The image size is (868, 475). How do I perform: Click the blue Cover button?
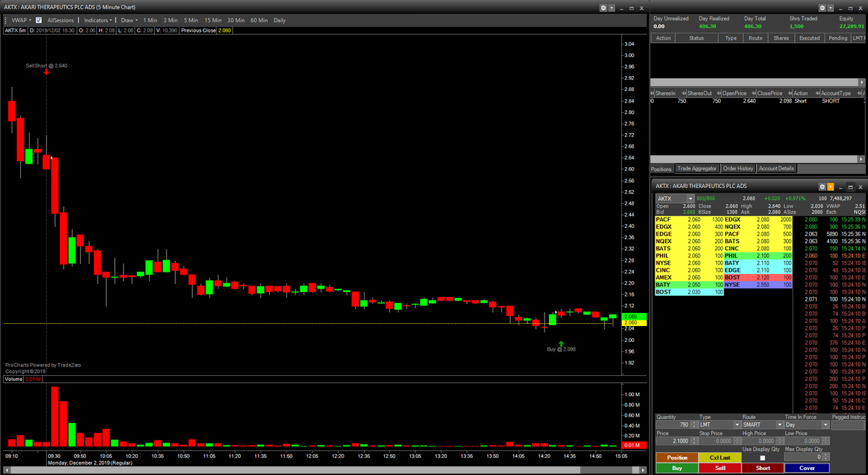(807, 468)
